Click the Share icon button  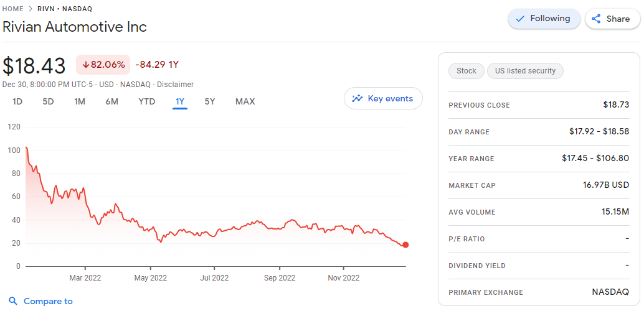596,19
